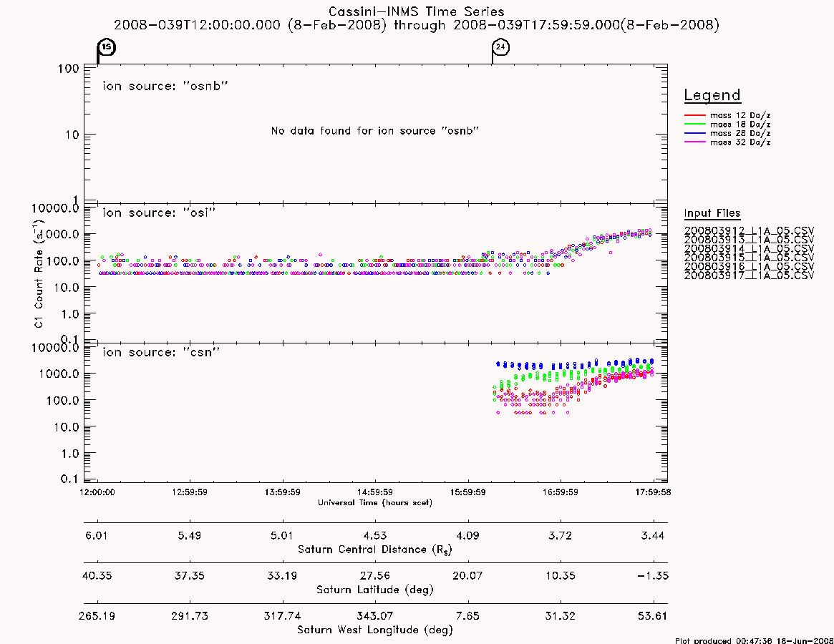Click the ion source "osnb" panel label
The image size is (834, 644).
coord(165,86)
